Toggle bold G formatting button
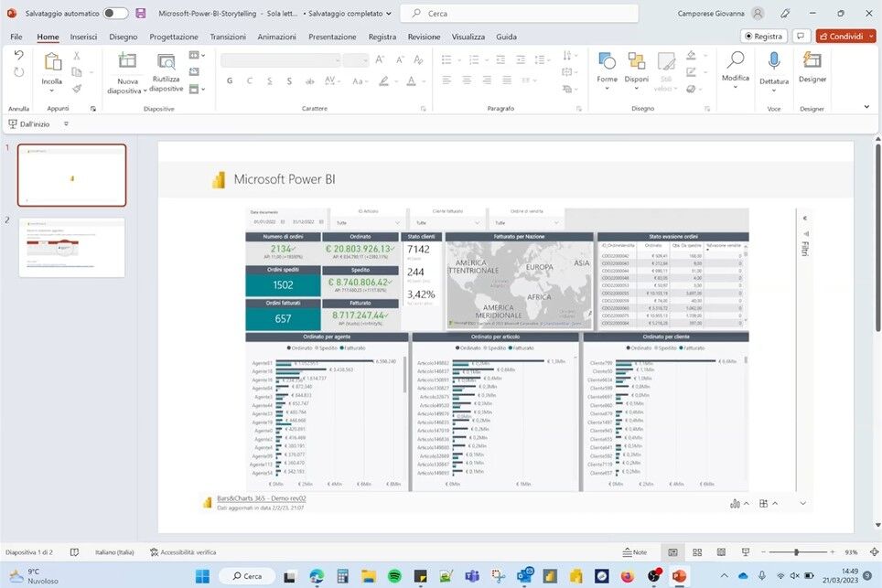 tap(230, 81)
